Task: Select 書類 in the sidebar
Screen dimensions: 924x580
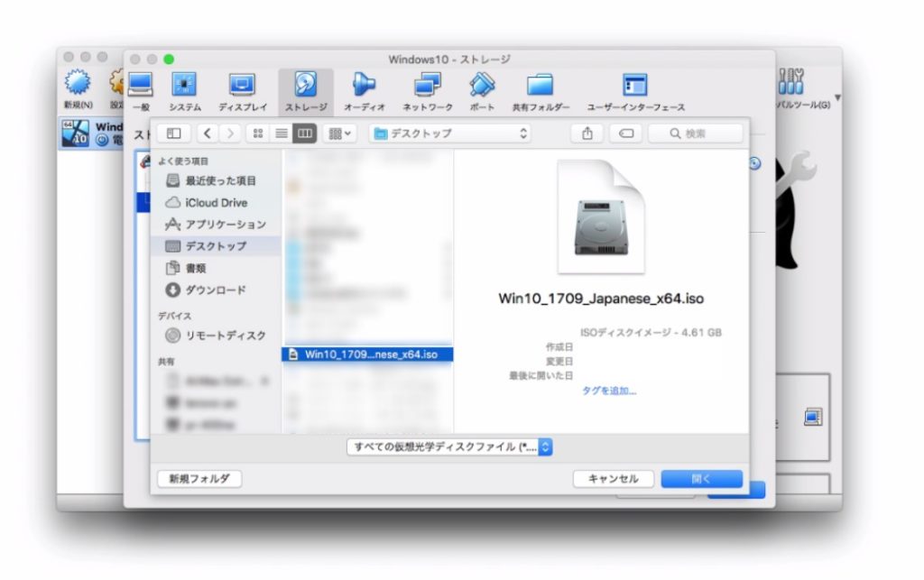Action: click(x=217, y=268)
